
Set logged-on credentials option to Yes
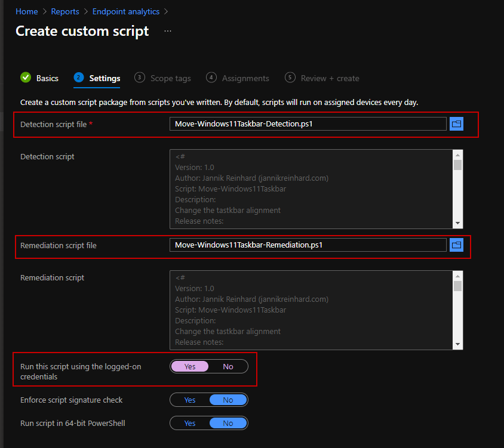coord(190,366)
